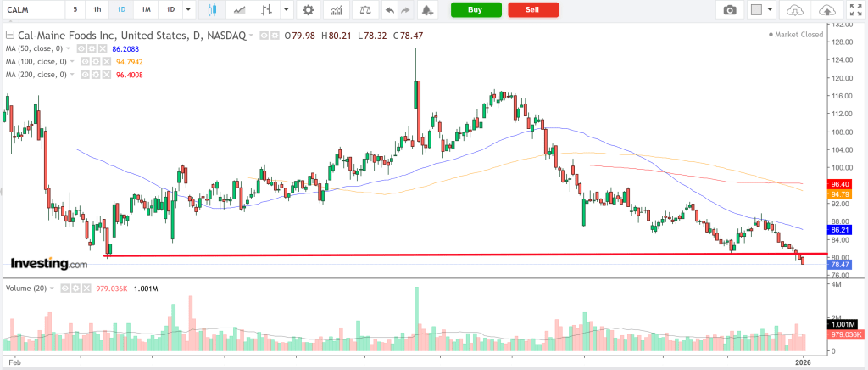Click the green Buy button
This screenshot has height=370, width=868.
[476, 10]
